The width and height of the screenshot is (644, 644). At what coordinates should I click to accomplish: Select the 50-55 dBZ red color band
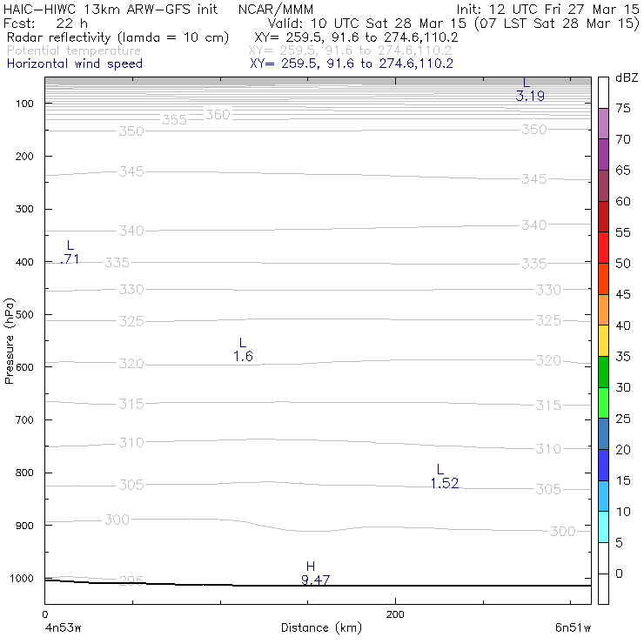point(603,248)
